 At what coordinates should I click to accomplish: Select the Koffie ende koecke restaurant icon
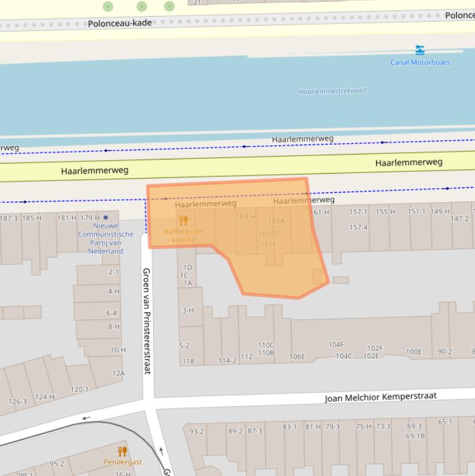(183, 221)
